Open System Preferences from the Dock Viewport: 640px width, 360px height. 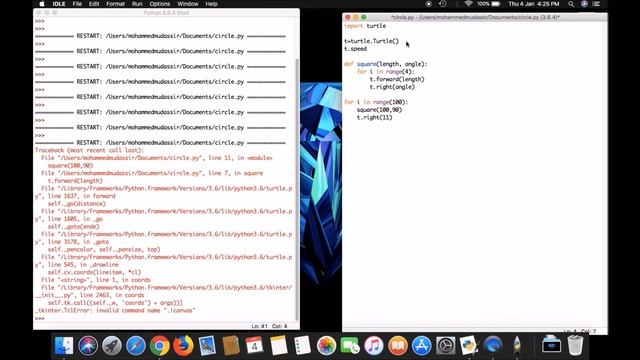point(445,346)
